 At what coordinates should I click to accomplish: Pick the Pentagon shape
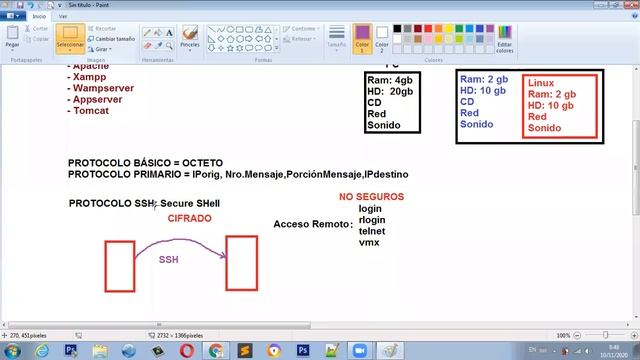tap(230, 39)
